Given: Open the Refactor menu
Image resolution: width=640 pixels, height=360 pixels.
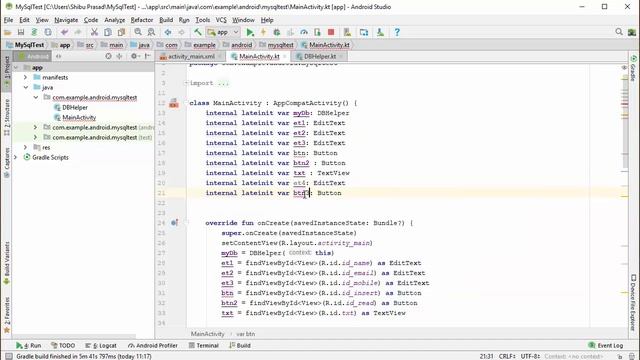Looking at the screenshot, I should [x=142, y=20].
